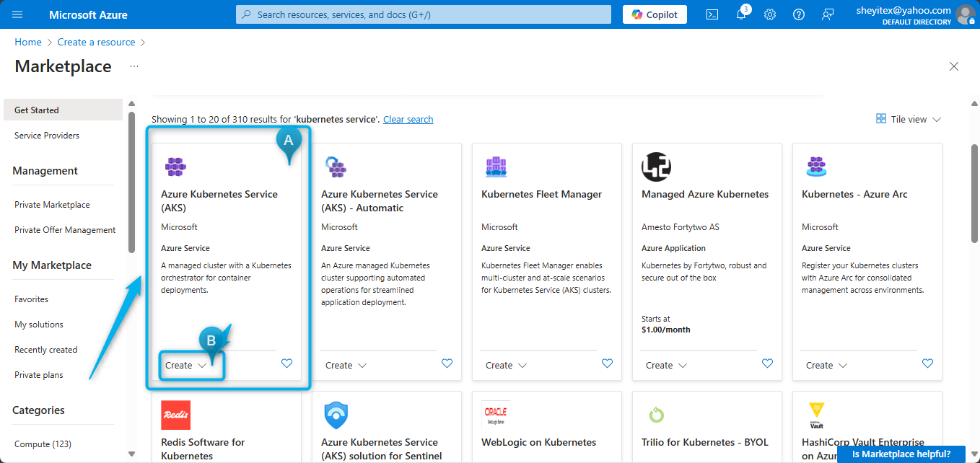
Task: Click the search resources, services, and docs box
Action: pyautogui.click(x=425, y=14)
